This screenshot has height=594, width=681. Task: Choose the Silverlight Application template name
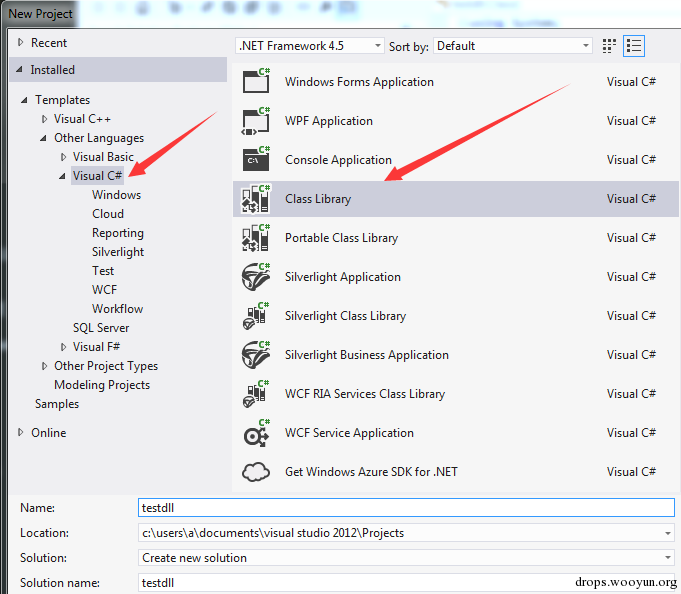[343, 277]
